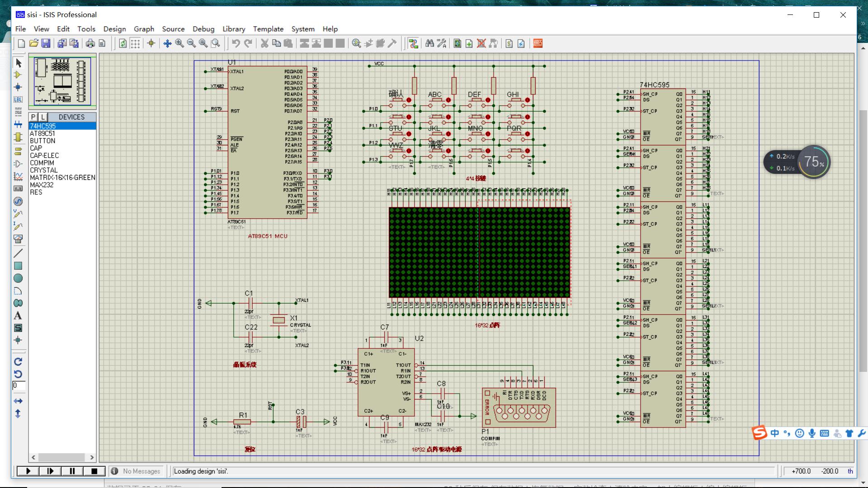This screenshot has width=868, height=488.
Task: Select the 2D Graphics Symbols tool
Action: [x=18, y=328]
